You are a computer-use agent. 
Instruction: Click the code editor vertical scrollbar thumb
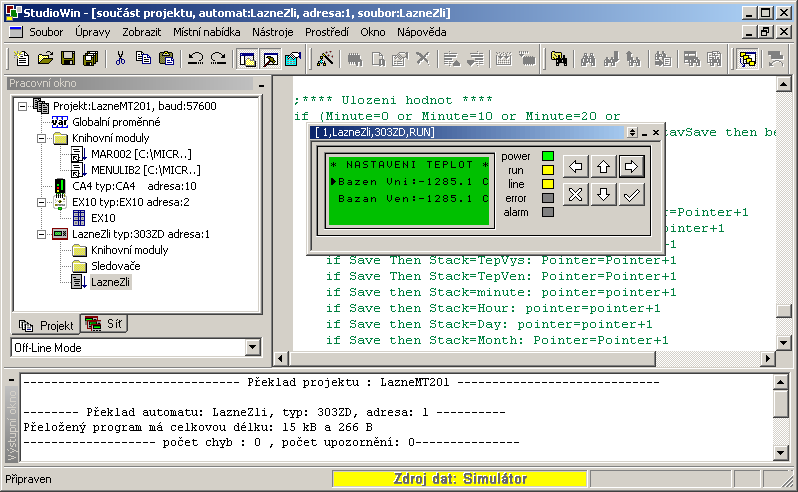[784, 310]
